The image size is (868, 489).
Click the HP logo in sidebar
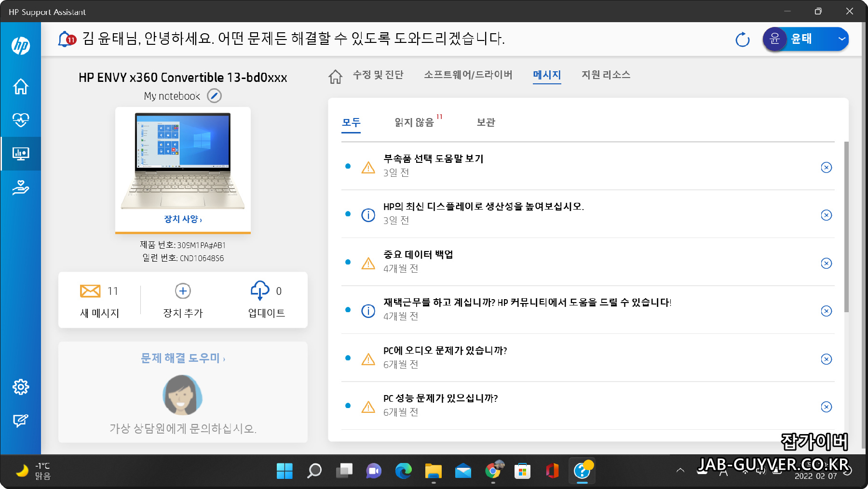[21, 46]
